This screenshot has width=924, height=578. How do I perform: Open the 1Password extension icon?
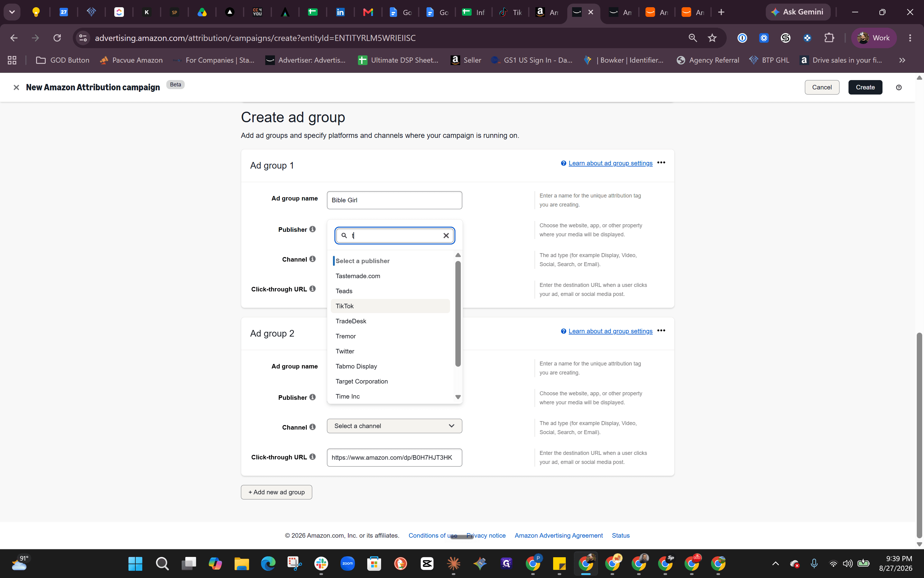pyautogui.click(x=742, y=38)
